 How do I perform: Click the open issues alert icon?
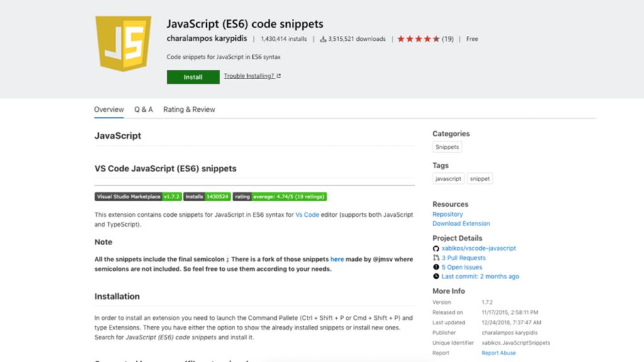436,267
